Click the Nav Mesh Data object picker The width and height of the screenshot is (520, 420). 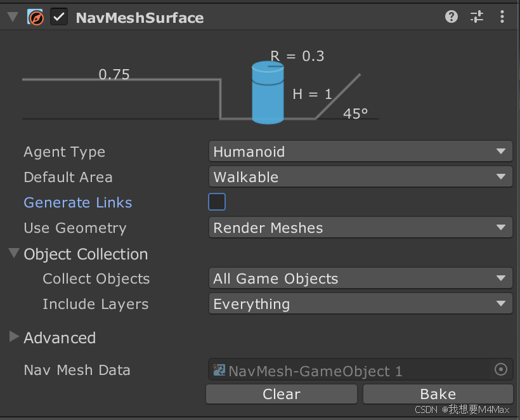(500, 369)
